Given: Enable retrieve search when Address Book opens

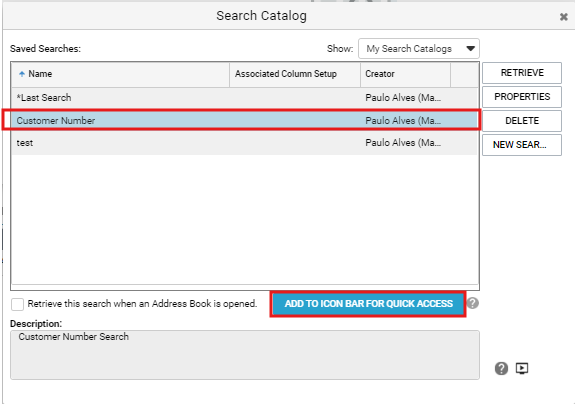Looking at the screenshot, I should (x=17, y=304).
